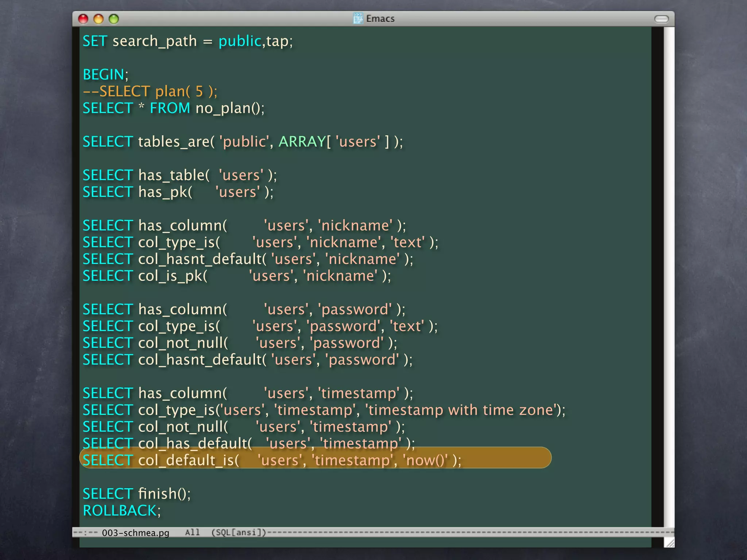Click the line 'SET search_path = public,tap;'
Image resolution: width=747 pixels, height=560 pixels.
(x=187, y=41)
